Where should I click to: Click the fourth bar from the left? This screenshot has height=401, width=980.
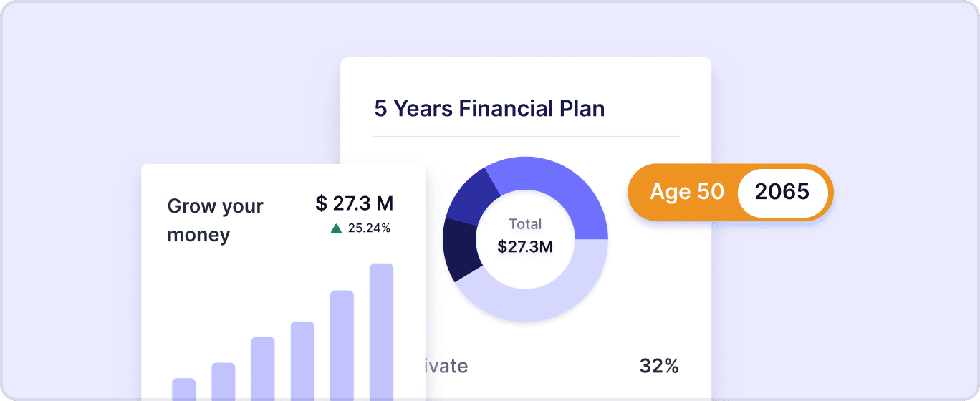pyautogui.click(x=302, y=360)
